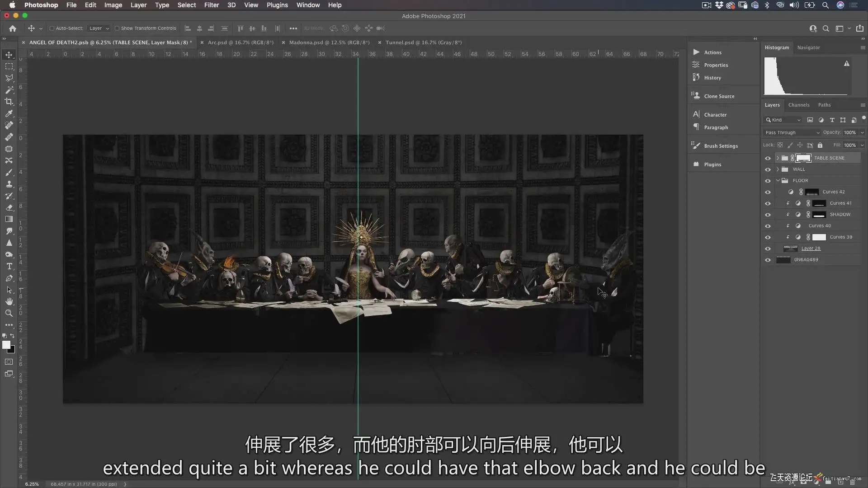Click the Lock all padlock icon
868x488 pixels.
820,145
